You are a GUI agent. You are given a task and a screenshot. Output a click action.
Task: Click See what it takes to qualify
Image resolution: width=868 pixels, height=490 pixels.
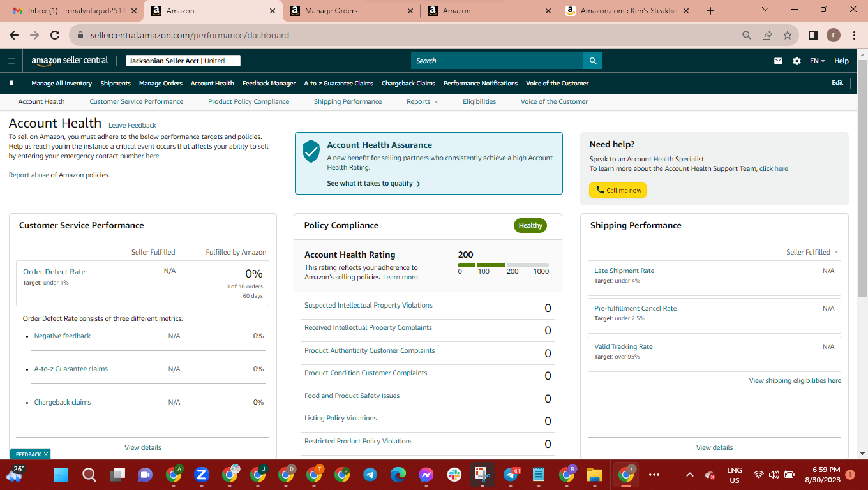(374, 183)
